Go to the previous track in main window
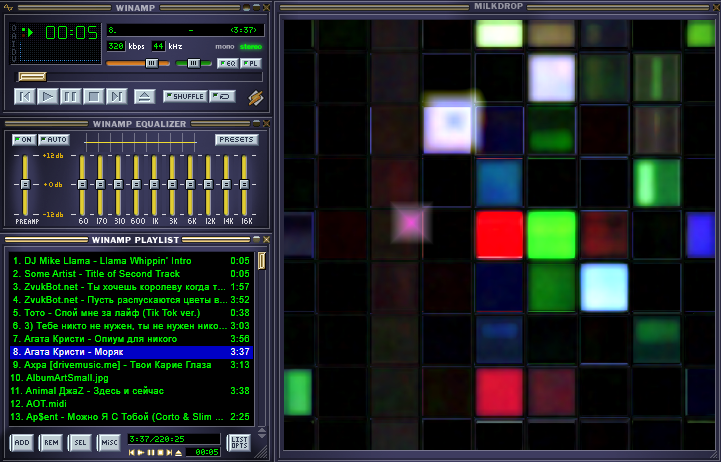The image size is (721, 462). [x=25, y=97]
